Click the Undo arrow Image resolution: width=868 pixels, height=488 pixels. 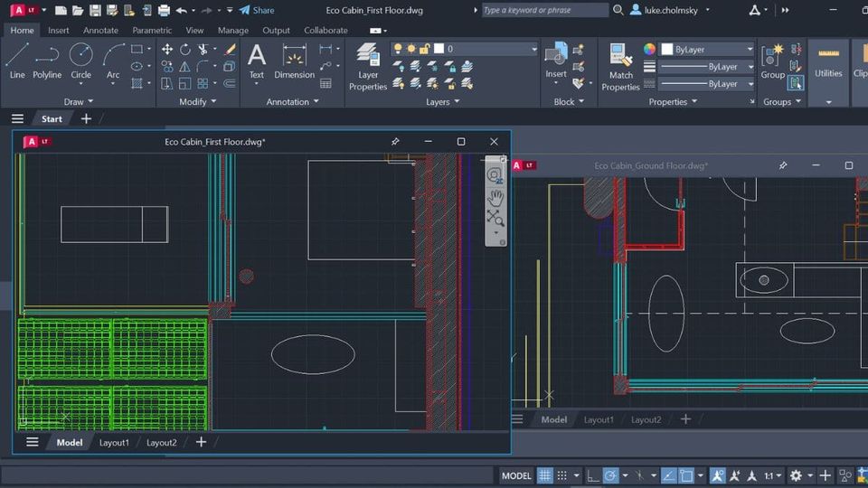click(181, 10)
